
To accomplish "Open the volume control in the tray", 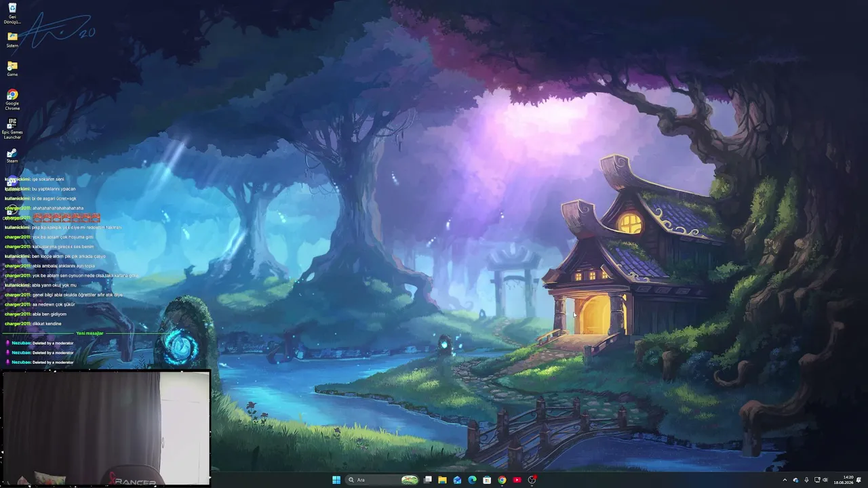I will coord(825,480).
